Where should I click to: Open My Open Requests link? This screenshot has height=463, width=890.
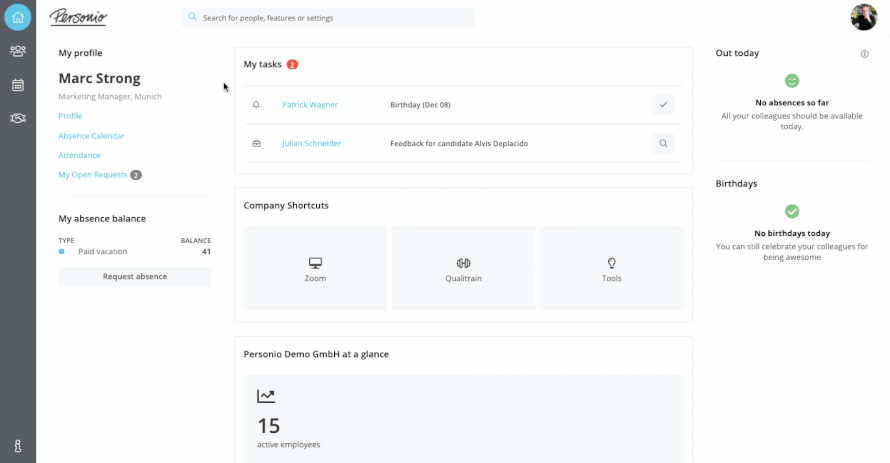pyautogui.click(x=93, y=175)
